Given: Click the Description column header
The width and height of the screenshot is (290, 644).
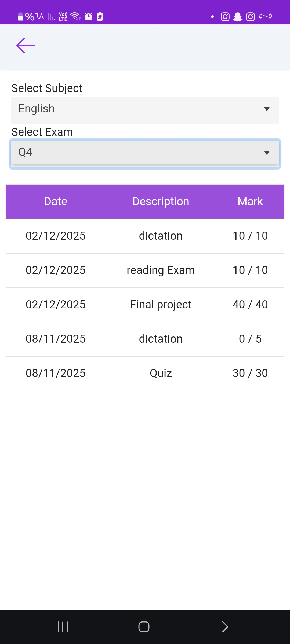Looking at the screenshot, I should [161, 202].
